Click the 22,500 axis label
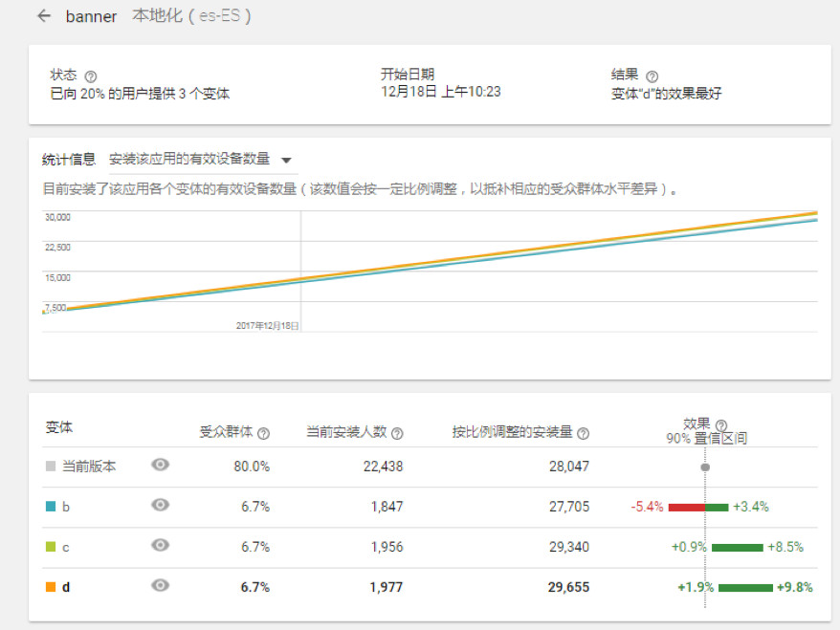840x630 pixels. tap(57, 248)
